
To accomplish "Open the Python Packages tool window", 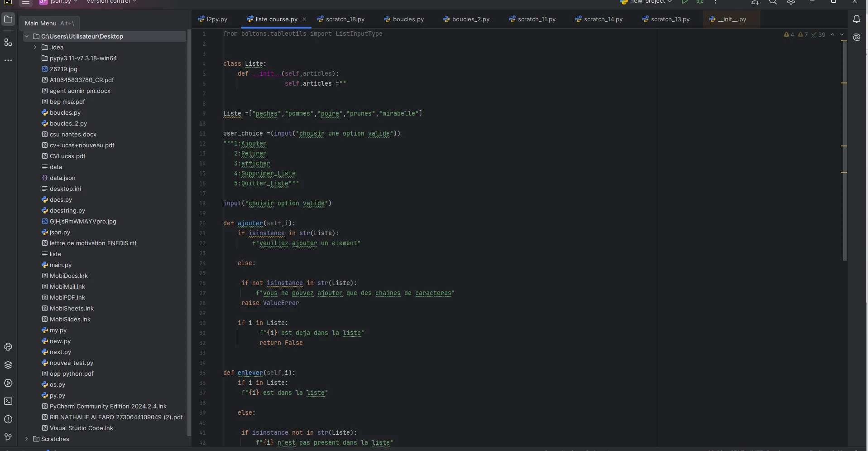I will coord(8,365).
